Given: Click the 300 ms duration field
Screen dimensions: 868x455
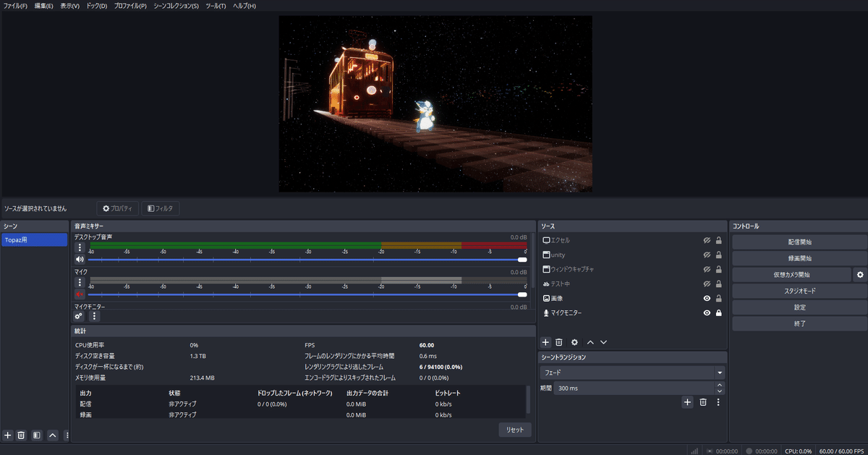Looking at the screenshot, I should 634,388.
